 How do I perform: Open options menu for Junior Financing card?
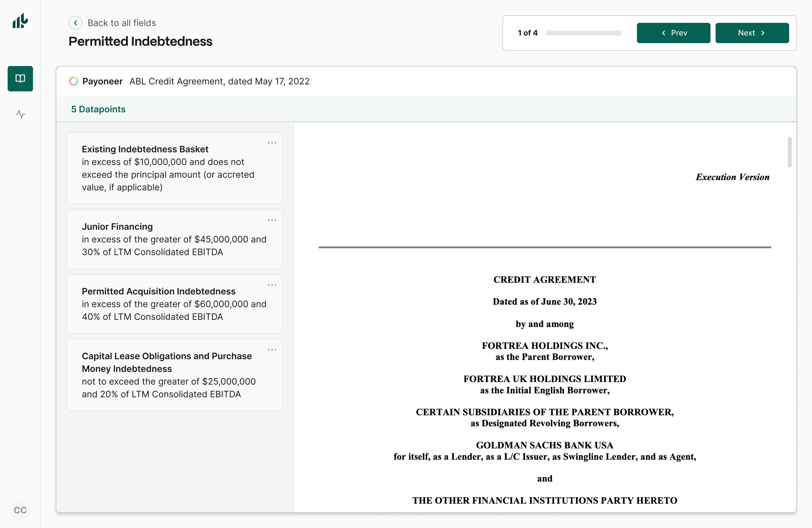click(x=272, y=220)
